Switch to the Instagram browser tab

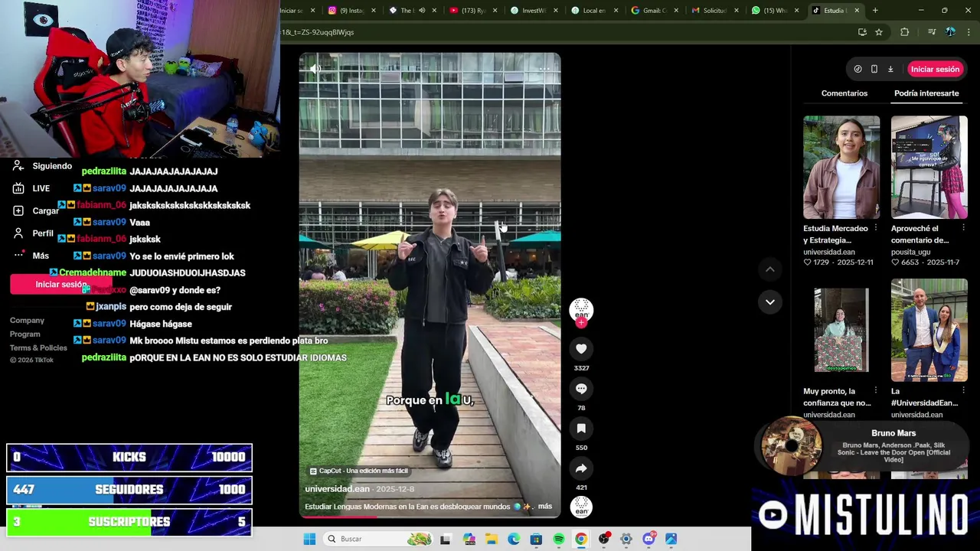352,11
